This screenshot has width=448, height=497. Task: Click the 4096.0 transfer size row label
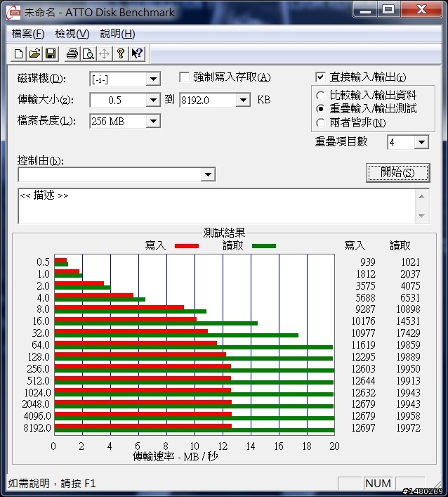(x=37, y=416)
